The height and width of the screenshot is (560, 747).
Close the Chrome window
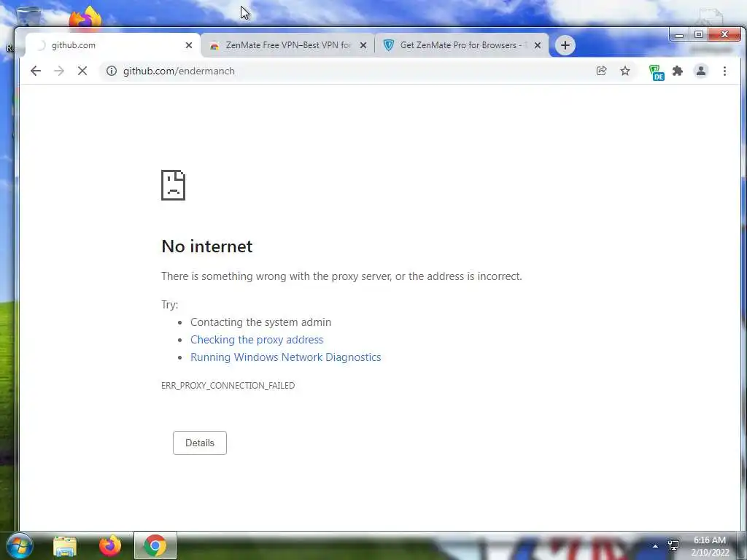click(x=724, y=35)
